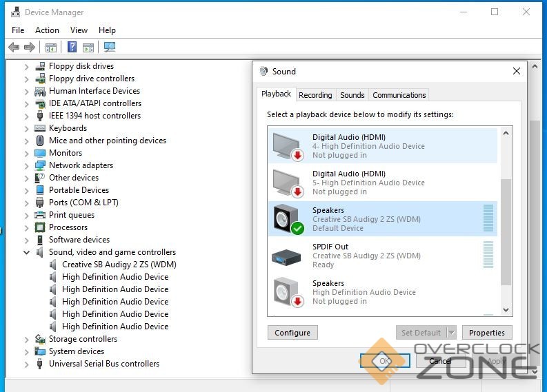The width and height of the screenshot is (547, 392).
Task: Click the Mice and other pointing devices icon
Action: [40, 141]
